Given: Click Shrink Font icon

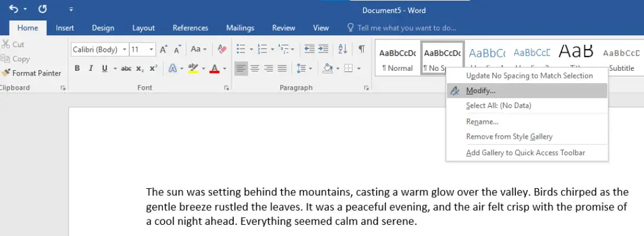Looking at the screenshot, I should click(178, 50).
